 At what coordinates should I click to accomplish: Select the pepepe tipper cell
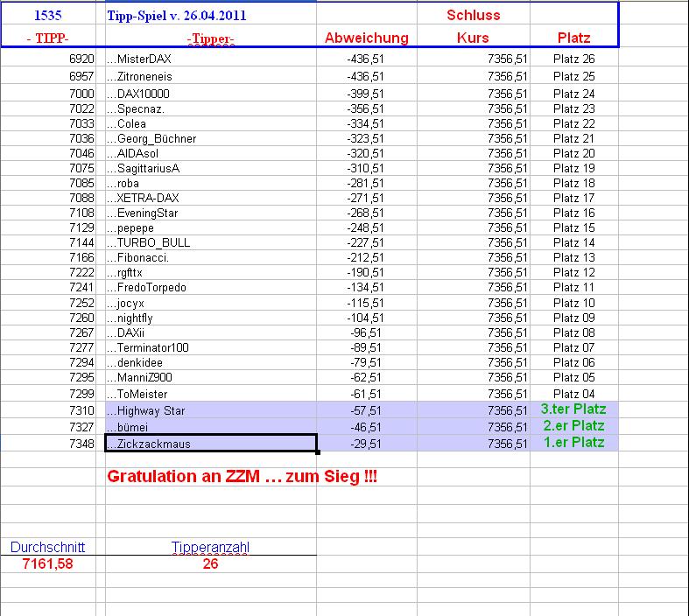tap(210, 227)
